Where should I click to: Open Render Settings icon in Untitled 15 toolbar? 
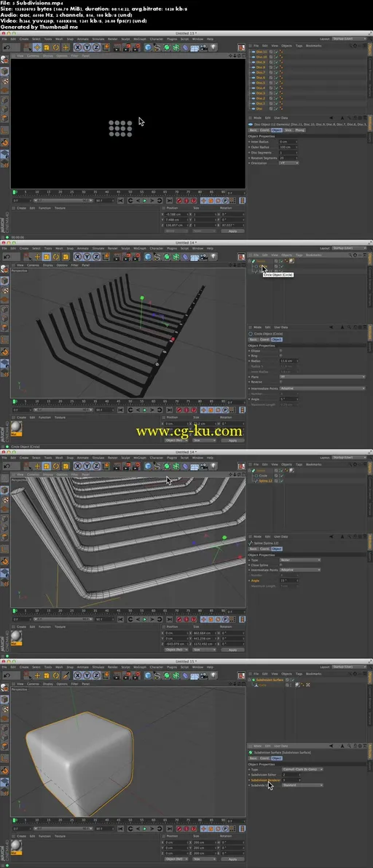[136, 675]
